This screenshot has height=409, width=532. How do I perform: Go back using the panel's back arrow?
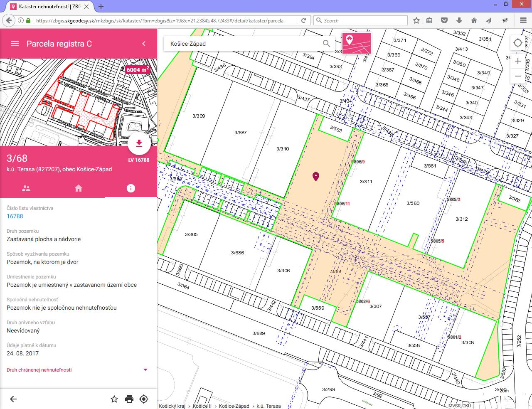pos(13,399)
